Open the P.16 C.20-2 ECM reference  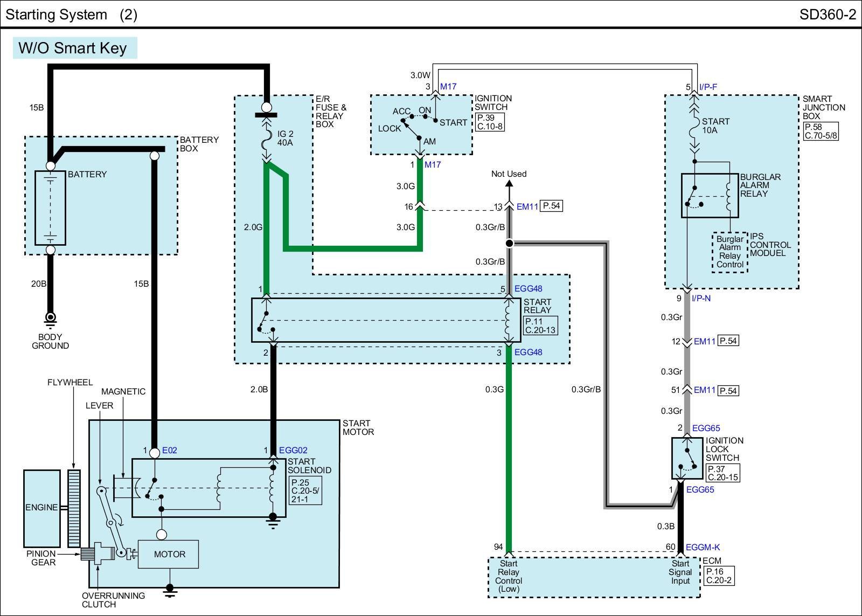tap(719, 576)
